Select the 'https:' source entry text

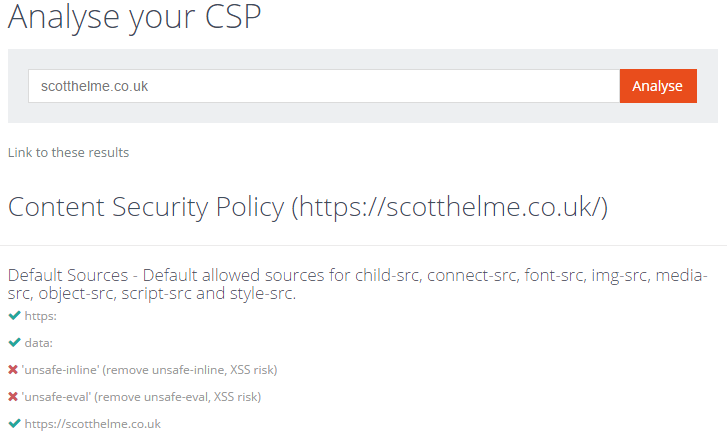pyautogui.click(x=41, y=316)
